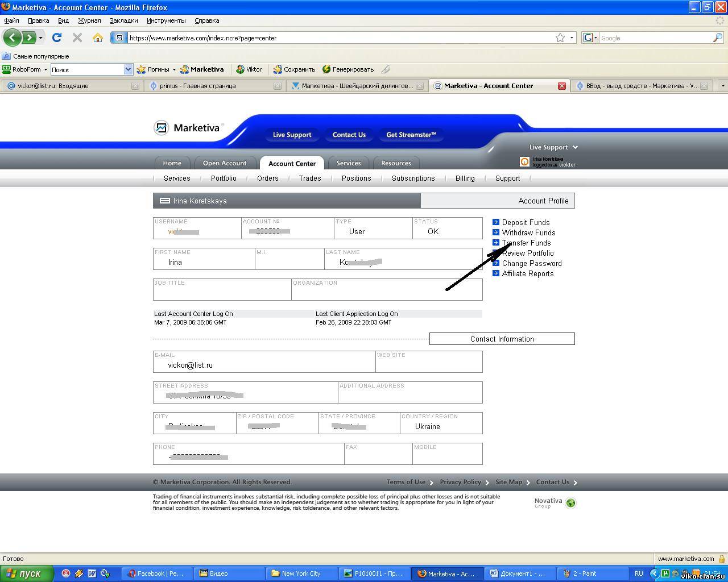Switch to Facebook taskbar window
Viewport: 728px width, 582px height.
tap(157, 573)
